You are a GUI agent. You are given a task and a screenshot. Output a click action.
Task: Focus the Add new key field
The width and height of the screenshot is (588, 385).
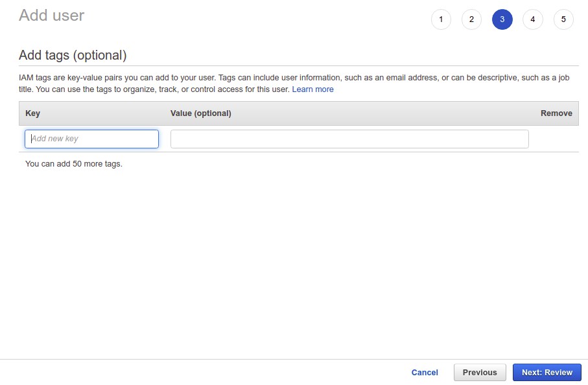coord(91,139)
